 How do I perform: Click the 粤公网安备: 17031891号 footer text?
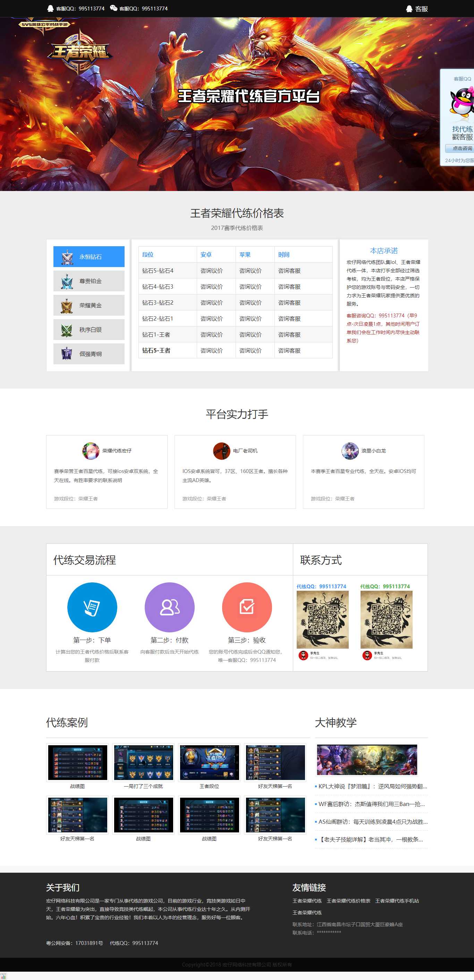pyautogui.click(x=75, y=943)
